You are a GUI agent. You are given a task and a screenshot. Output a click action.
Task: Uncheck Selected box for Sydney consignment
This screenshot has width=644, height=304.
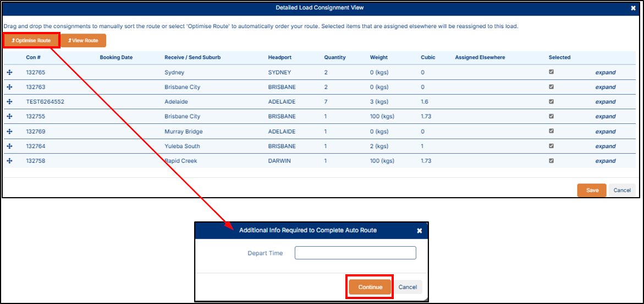pos(551,72)
